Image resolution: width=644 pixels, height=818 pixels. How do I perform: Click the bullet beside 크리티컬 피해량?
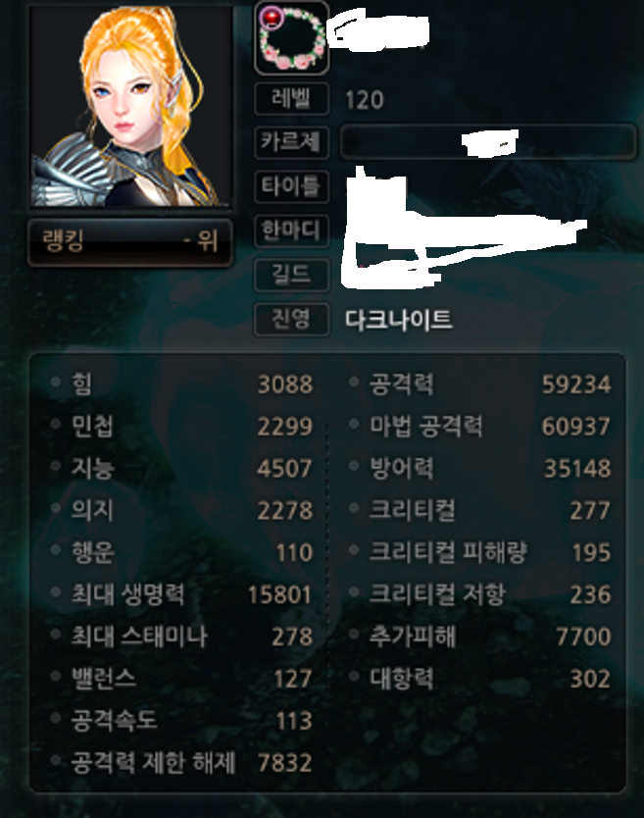(x=354, y=550)
